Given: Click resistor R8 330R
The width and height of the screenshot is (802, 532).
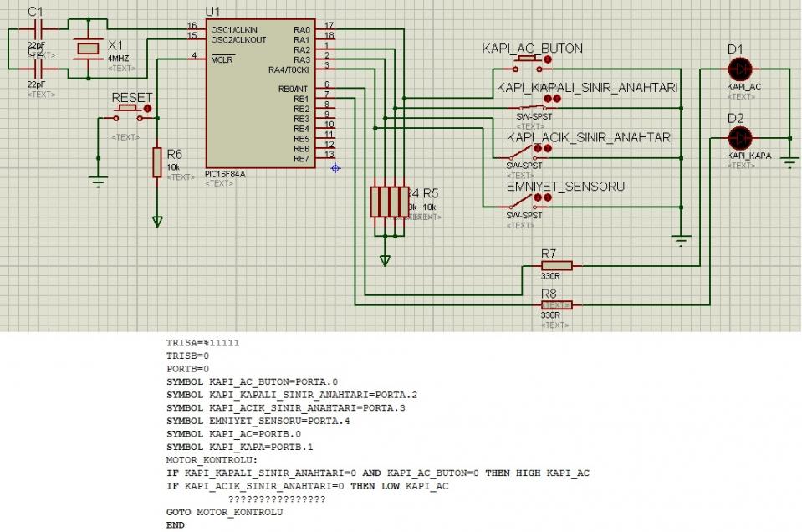Looking at the screenshot, I should (x=556, y=305).
